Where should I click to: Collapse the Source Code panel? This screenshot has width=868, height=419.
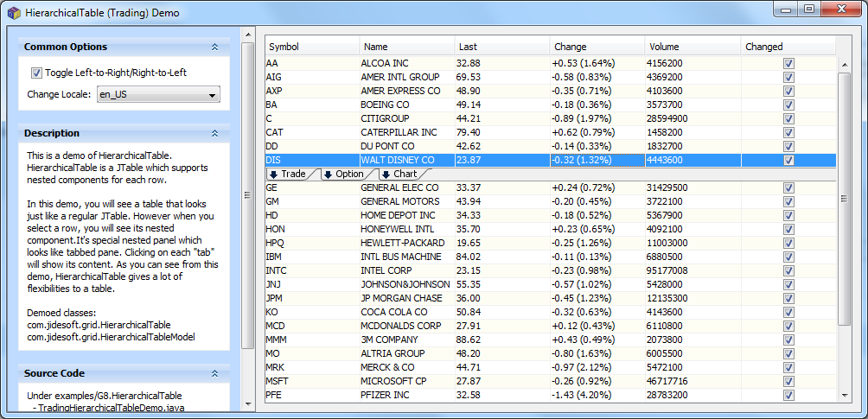coord(214,373)
